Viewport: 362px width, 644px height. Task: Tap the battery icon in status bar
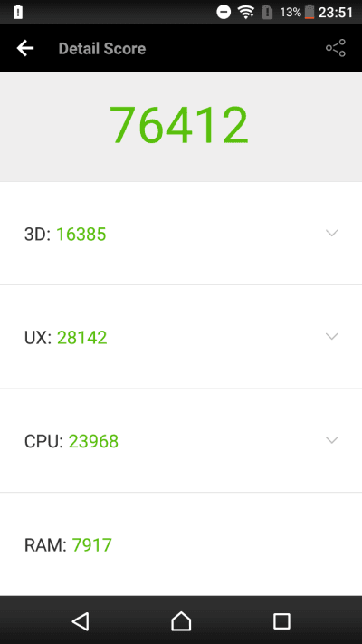(x=310, y=13)
